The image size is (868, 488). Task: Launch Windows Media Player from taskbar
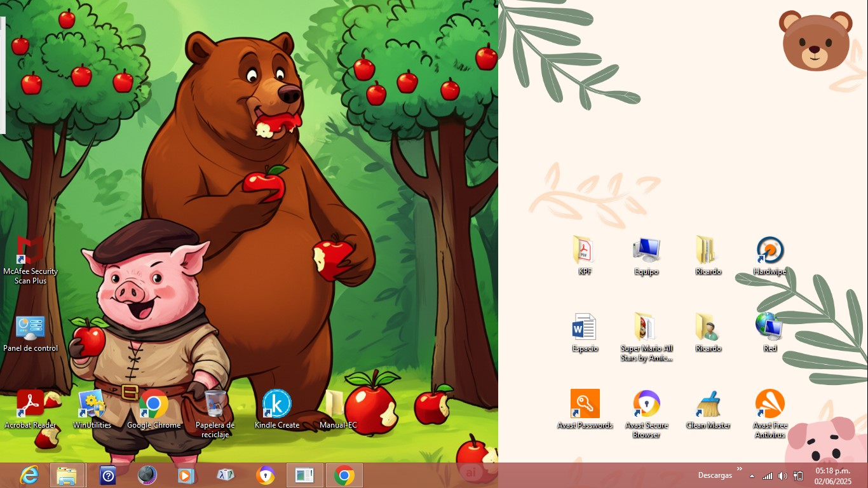click(x=186, y=475)
